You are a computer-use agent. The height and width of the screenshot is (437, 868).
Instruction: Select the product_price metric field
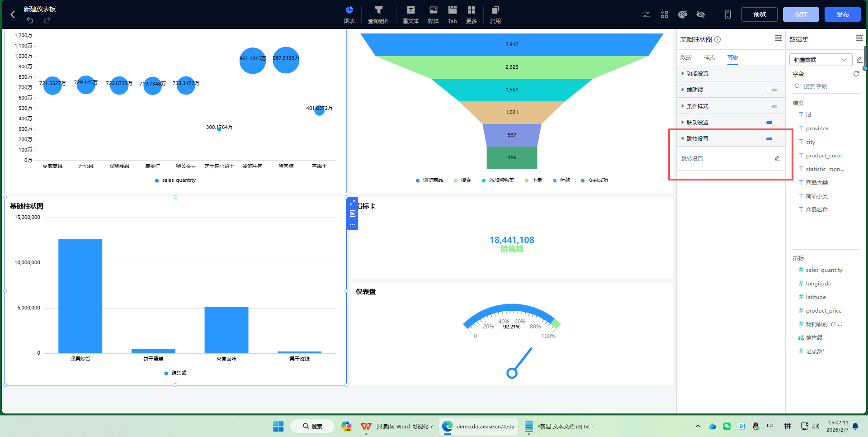823,311
